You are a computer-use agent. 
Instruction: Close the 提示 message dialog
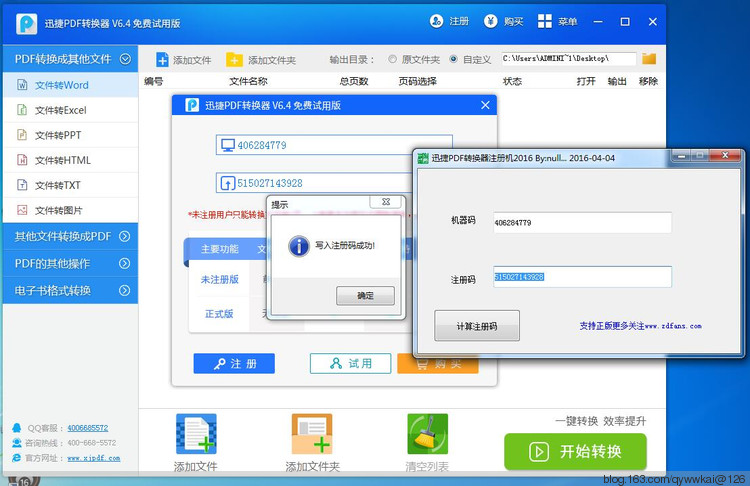(x=386, y=202)
